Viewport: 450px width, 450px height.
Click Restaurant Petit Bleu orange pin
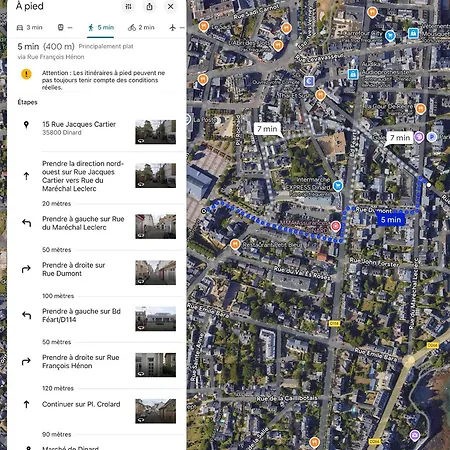click(x=235, y=244)
